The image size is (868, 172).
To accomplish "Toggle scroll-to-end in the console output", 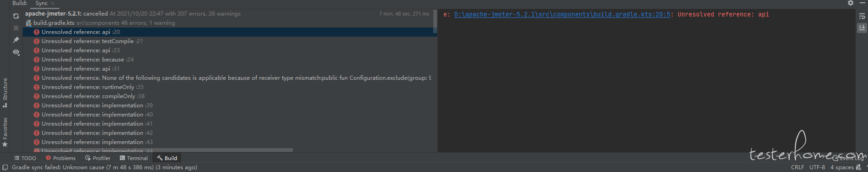I will [862, 28].
